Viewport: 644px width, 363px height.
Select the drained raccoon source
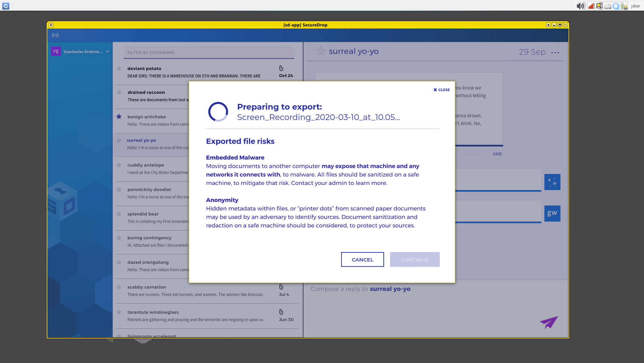coord(153,96)
